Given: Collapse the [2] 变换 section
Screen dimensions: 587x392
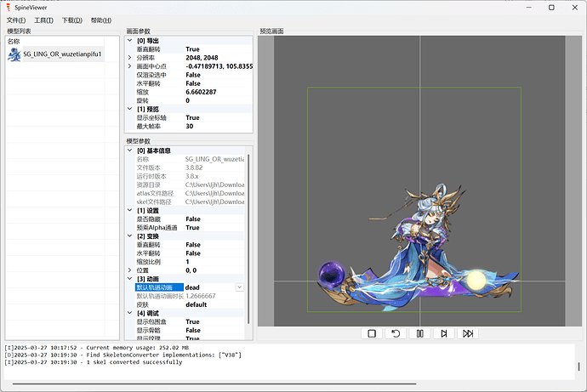Looking at the screenshot, I should (130, 236).
